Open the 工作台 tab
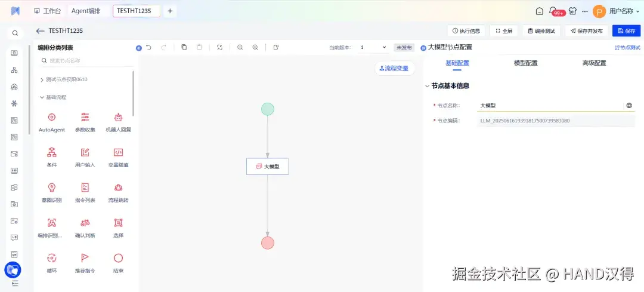This screenshot has height=292, width=644. pyautogui.click(x=47, y=11)
